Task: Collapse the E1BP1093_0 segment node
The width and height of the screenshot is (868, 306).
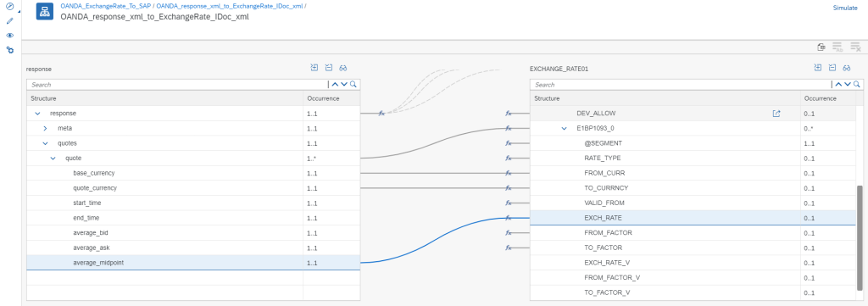Action: (x=564, y=128)
